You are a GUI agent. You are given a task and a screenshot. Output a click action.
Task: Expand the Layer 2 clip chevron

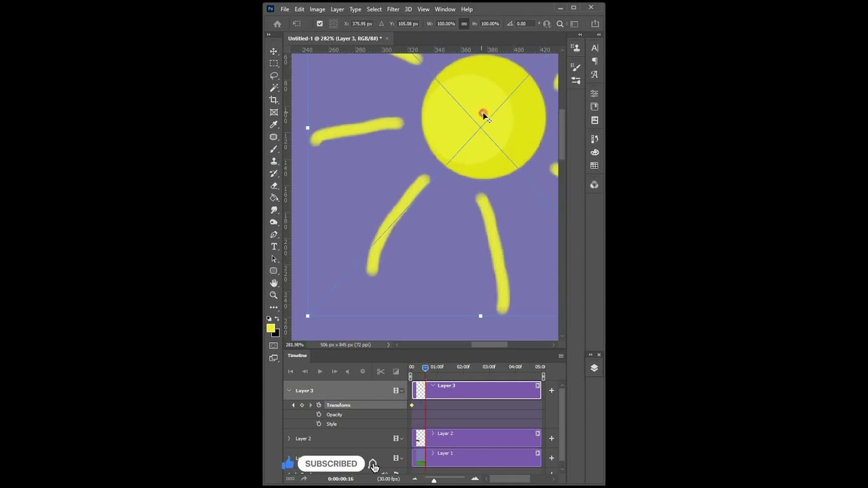[x=433, y=434]
